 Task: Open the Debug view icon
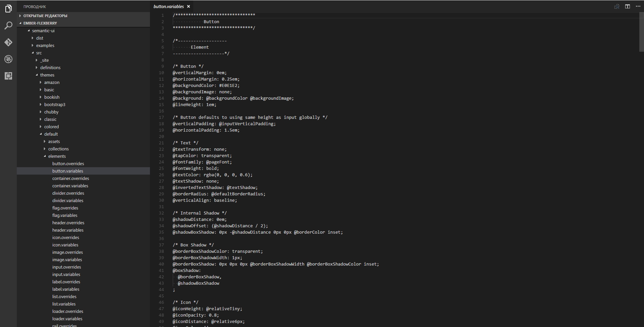pos(8,59)
